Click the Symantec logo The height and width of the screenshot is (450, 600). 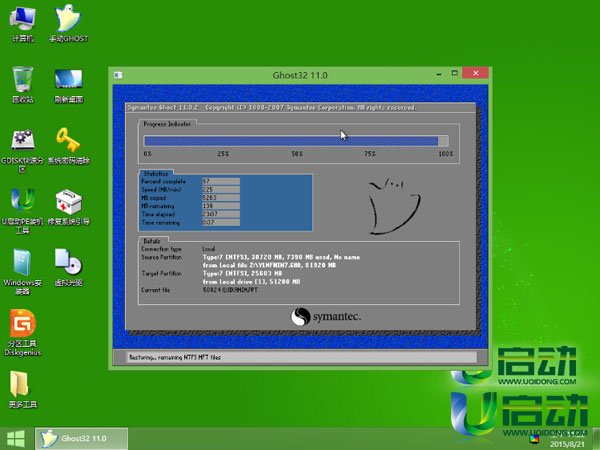pyautogui.click(x=326, y=317)
